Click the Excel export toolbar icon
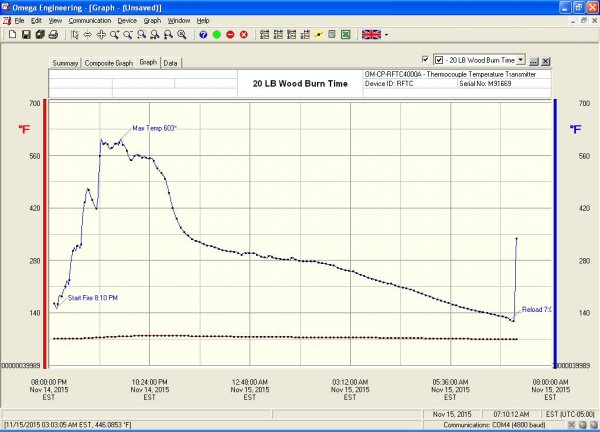Image resolution: width=600 pixels, height=432 pixels. pos(345,34)
